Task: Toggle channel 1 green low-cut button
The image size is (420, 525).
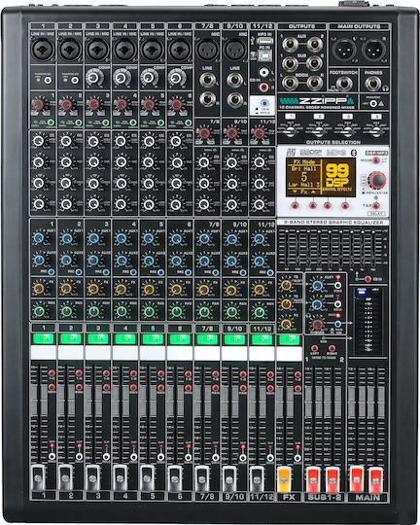Action: tap(51, 122)
